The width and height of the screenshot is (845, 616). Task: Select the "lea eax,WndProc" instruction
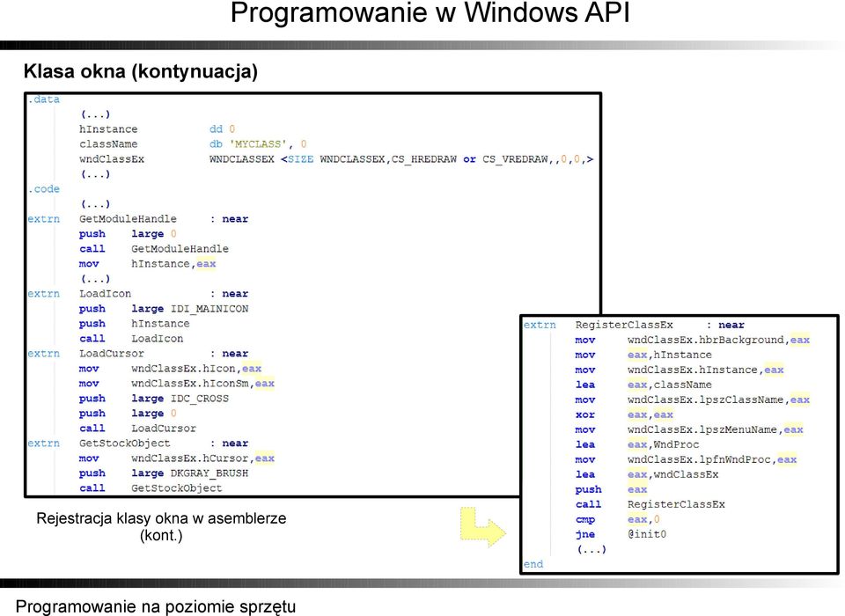(637, 444)
